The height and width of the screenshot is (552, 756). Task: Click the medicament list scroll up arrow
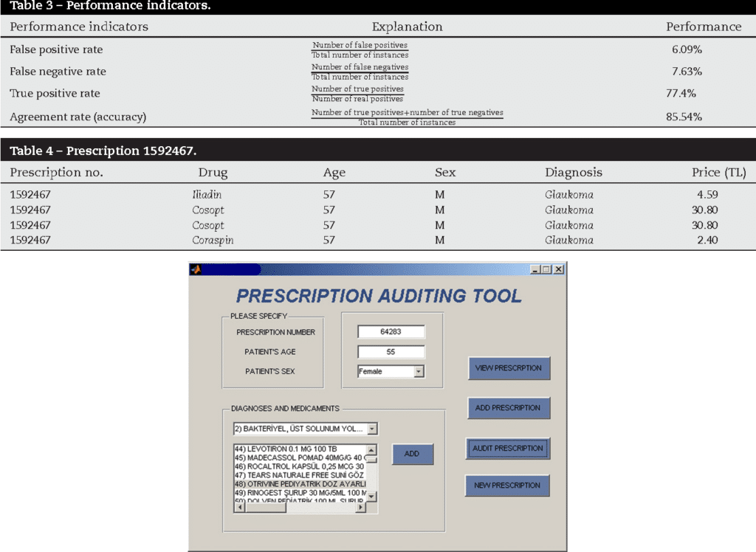click(371, 449)
